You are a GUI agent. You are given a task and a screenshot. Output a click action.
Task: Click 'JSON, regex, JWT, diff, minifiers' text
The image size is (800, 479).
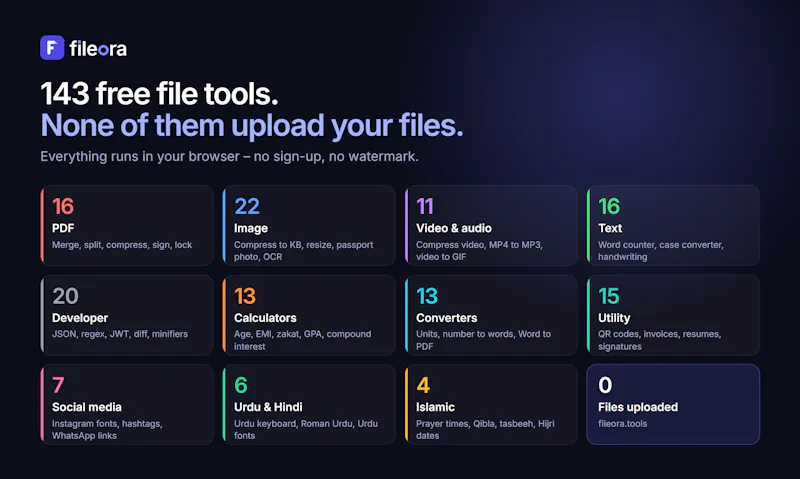[x=120, y=334]
